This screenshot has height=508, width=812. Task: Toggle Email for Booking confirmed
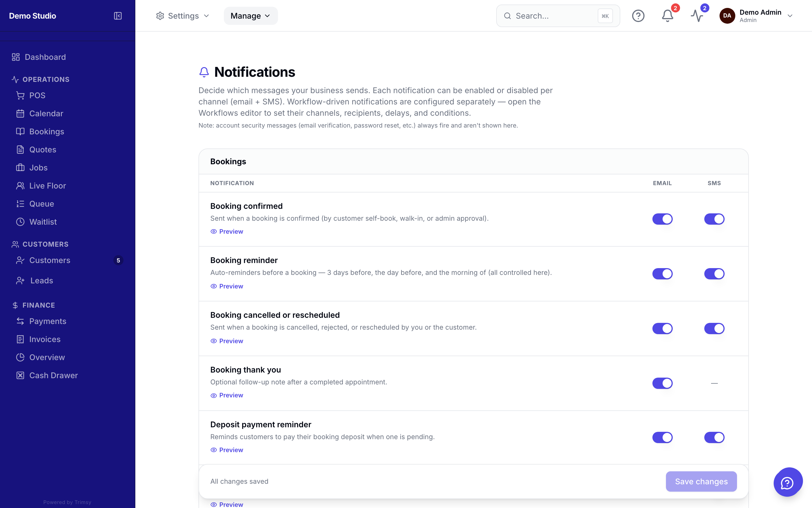pyautogui.click(x=662, y=219)
